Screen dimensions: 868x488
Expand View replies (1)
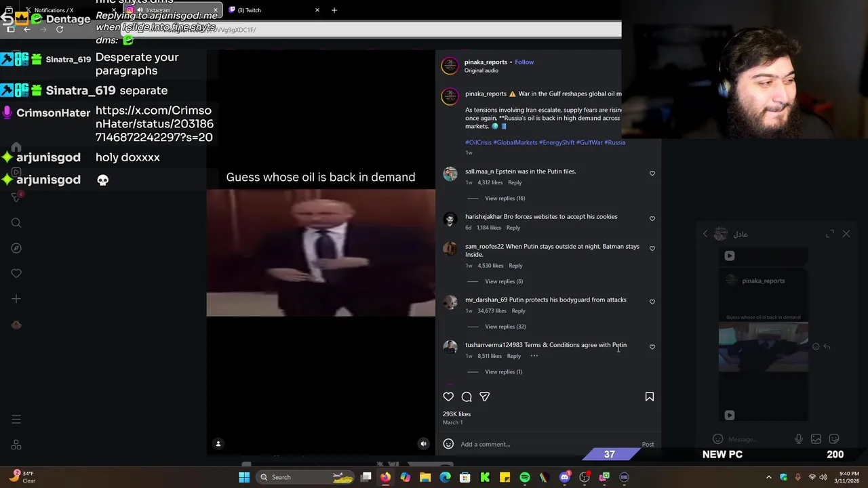point(503,371)
